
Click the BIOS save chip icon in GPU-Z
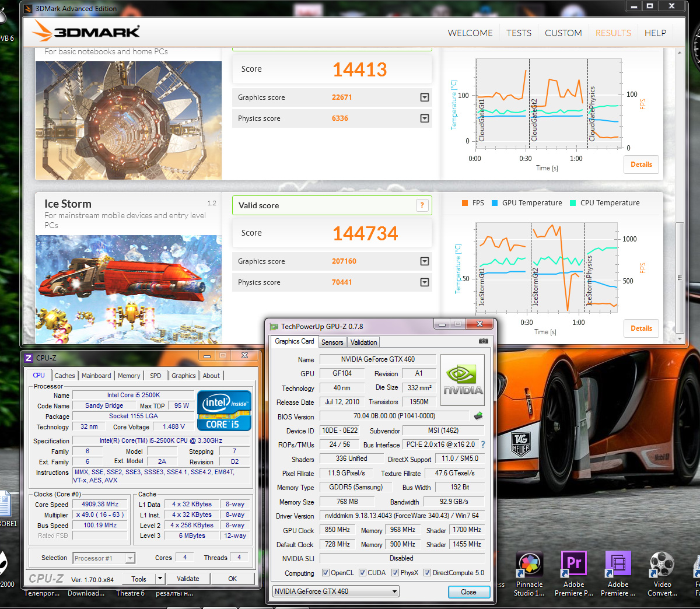[x=478, y=416]
